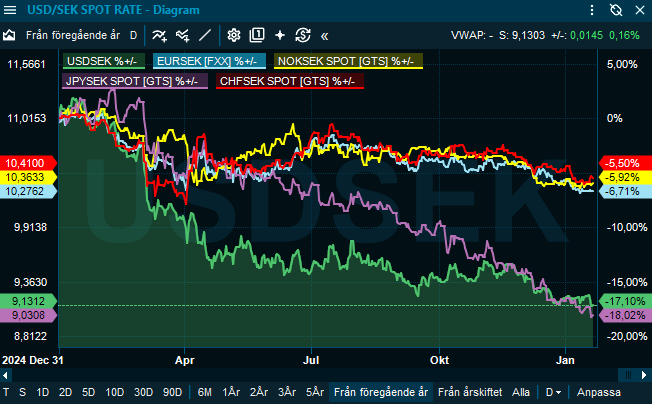
Task: Toggle the USDSEK %+/- legend series
Action: coord(103,62)
